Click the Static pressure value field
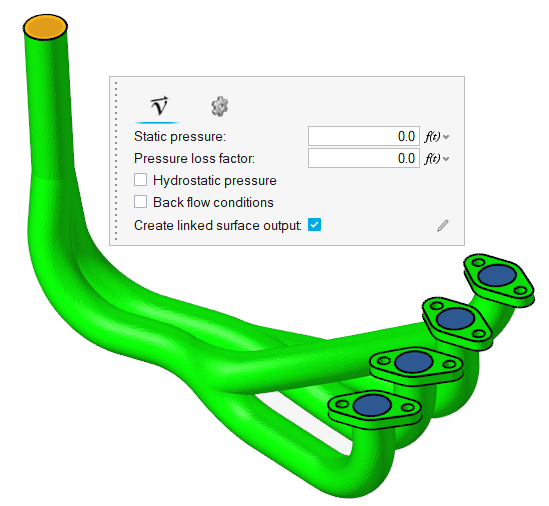Screen dimensions: 549x506 click(364, 136)
